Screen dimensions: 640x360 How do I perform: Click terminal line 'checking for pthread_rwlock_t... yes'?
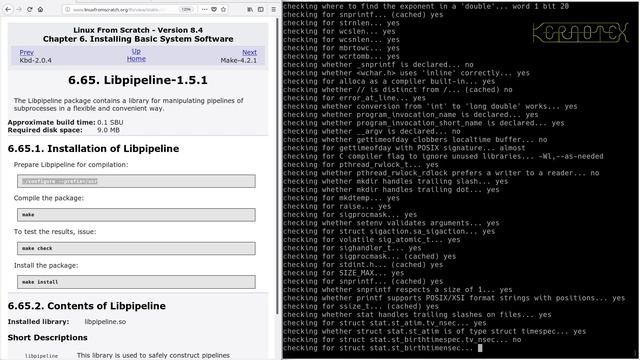click(361, 164)
